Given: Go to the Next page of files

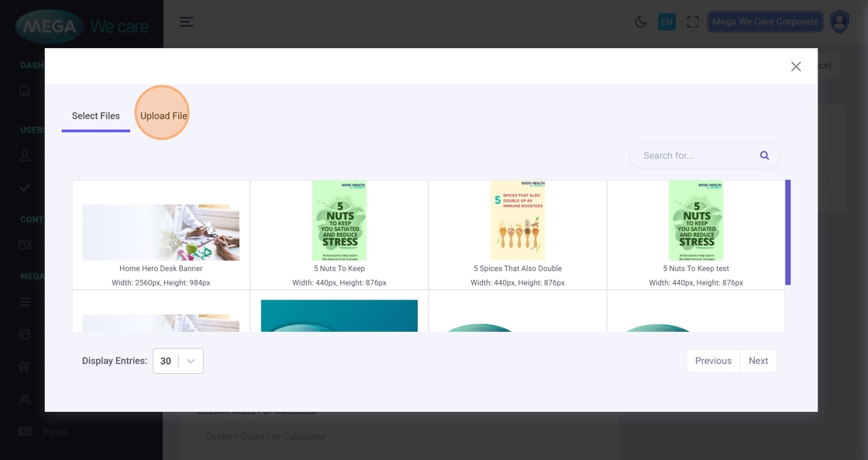Looking at the screenshot, I should pyautogui.click(x=758, y=361).
